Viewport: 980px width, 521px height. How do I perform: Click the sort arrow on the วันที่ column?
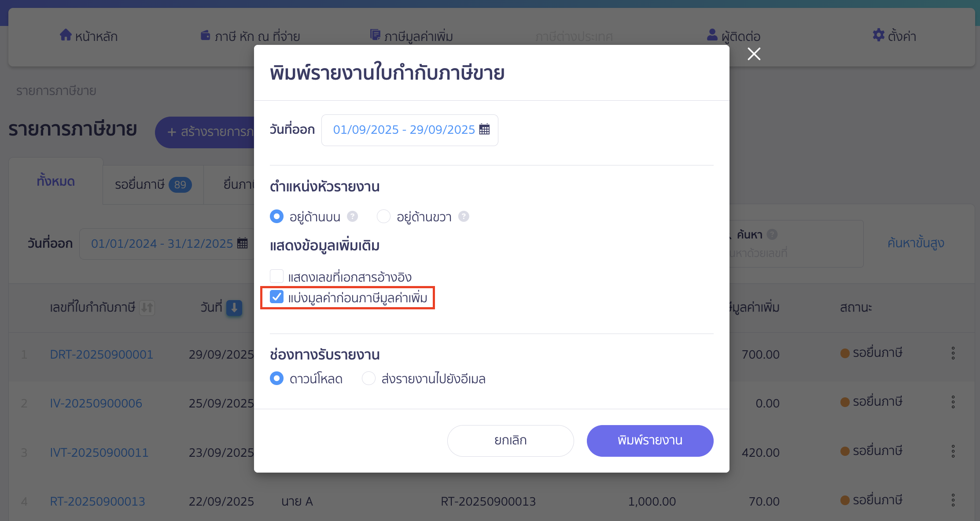coord(234,308)
